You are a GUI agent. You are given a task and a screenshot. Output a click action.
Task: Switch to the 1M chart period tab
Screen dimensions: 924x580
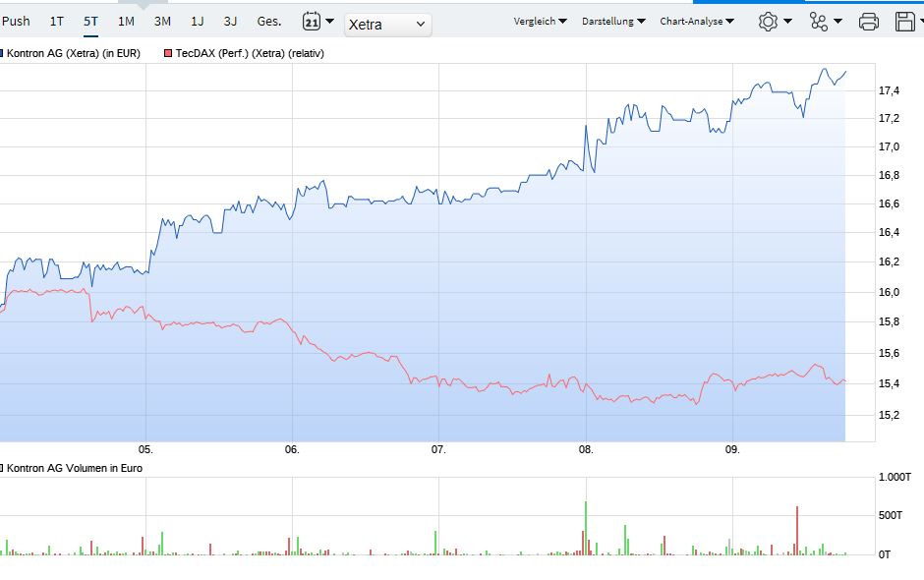[125, 20]
